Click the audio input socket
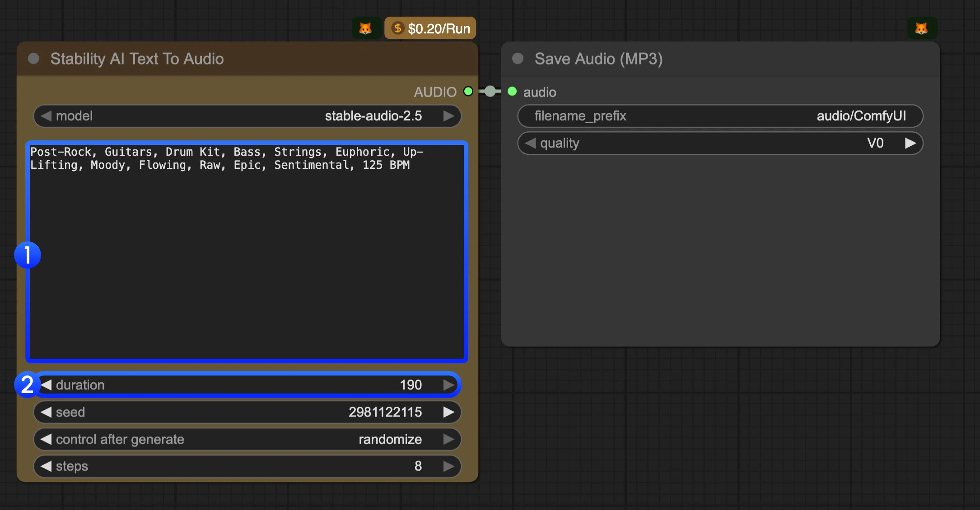Screen dimensions: 980x510 pos(512,92)
